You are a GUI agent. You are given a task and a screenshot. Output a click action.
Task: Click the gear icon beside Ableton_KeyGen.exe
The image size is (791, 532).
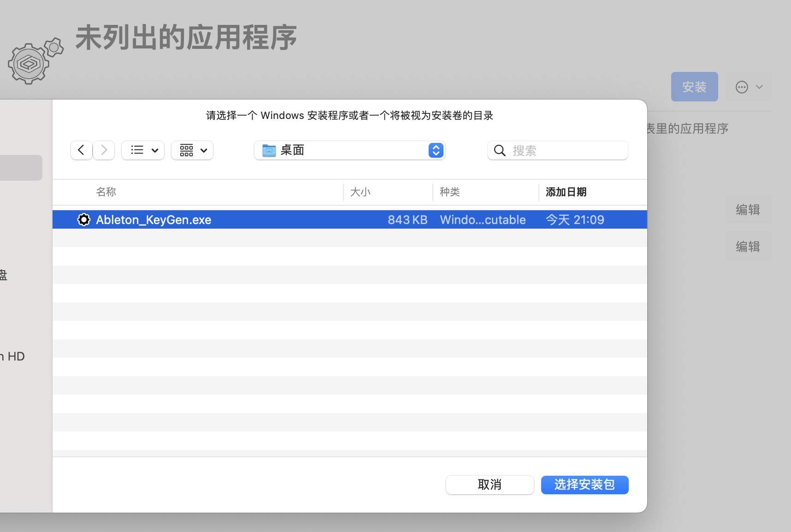click(83, 219)
